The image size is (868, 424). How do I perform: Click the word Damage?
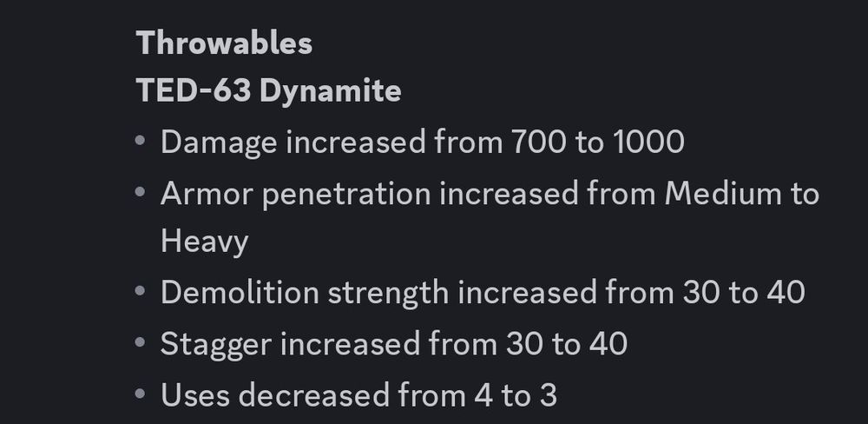(219, 143)
